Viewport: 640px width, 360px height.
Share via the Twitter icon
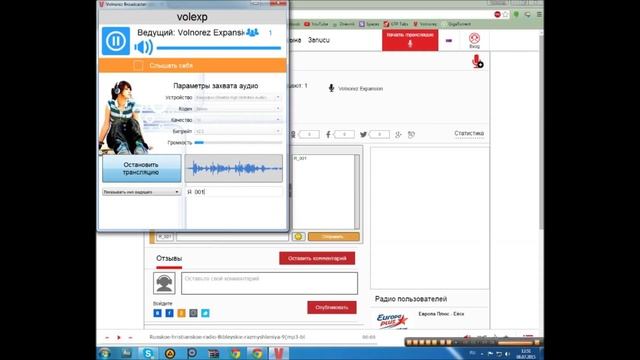tap(363, 134)
